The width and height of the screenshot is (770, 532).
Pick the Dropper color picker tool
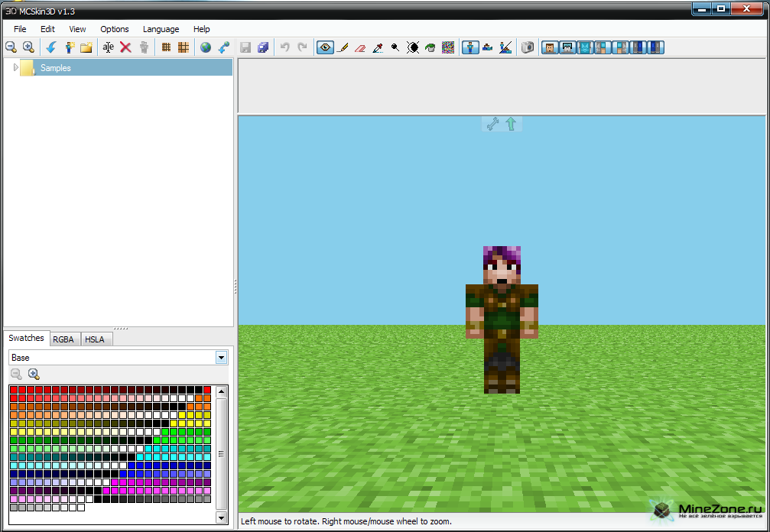tap(378, 47)
